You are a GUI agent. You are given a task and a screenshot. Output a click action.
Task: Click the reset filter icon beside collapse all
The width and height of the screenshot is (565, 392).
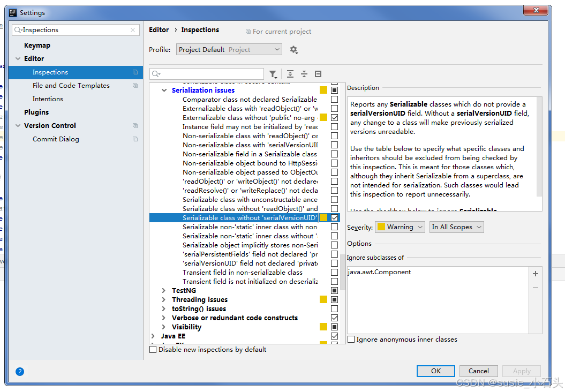319,74
